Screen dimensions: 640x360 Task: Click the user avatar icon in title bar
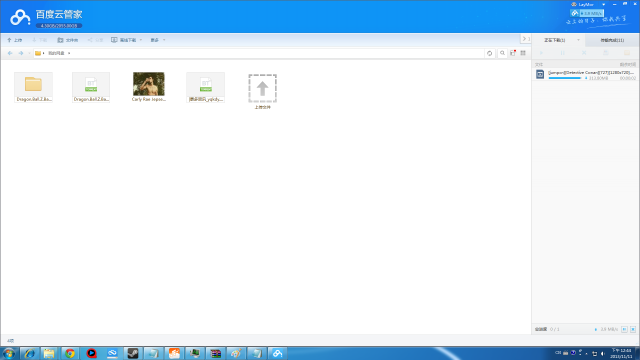click(574, 4)
